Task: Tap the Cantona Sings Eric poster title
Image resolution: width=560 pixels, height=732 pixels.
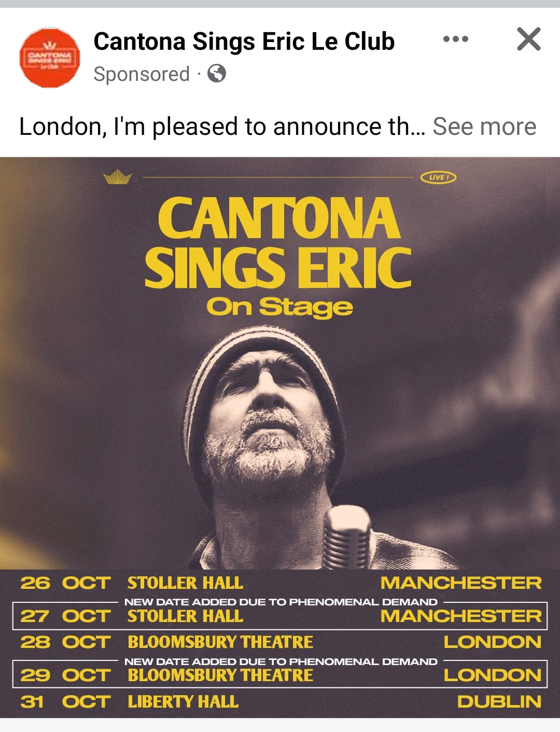Action: (278, 242)
